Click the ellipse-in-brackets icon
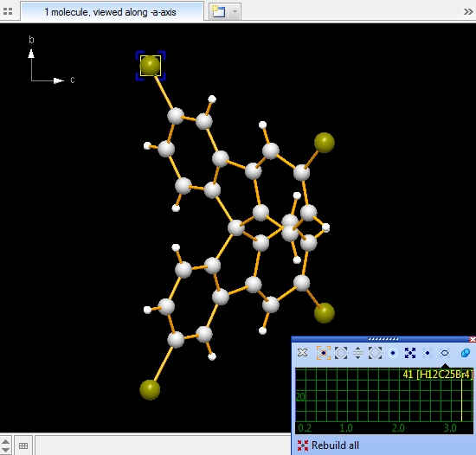Viewport: 476px width, 455px height. pyautogui.click(x=445, y=353)
